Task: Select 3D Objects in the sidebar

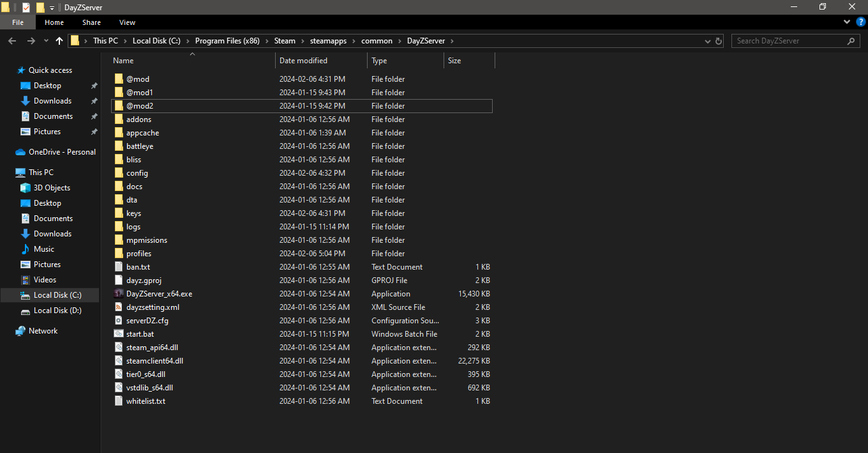Action: (52, 188)
